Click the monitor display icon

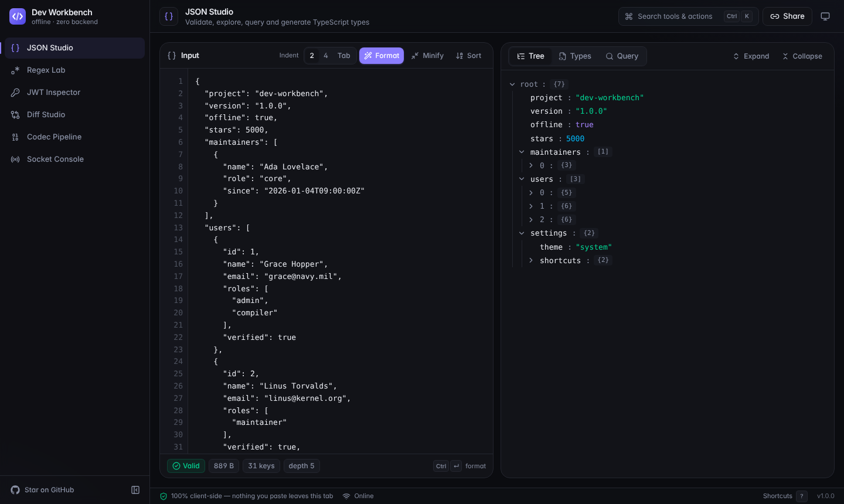point(825,16)
